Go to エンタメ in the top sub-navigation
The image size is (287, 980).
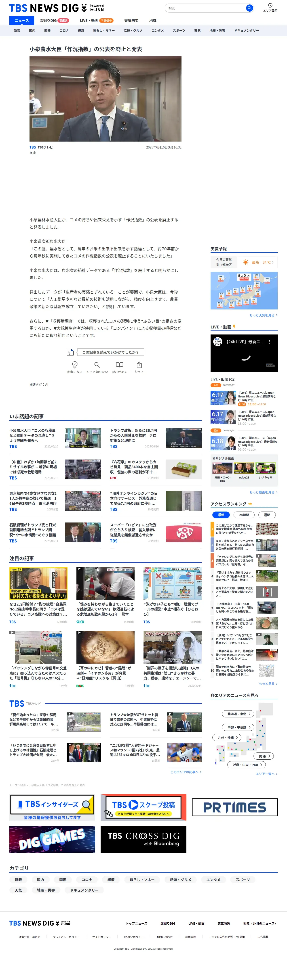158,30
